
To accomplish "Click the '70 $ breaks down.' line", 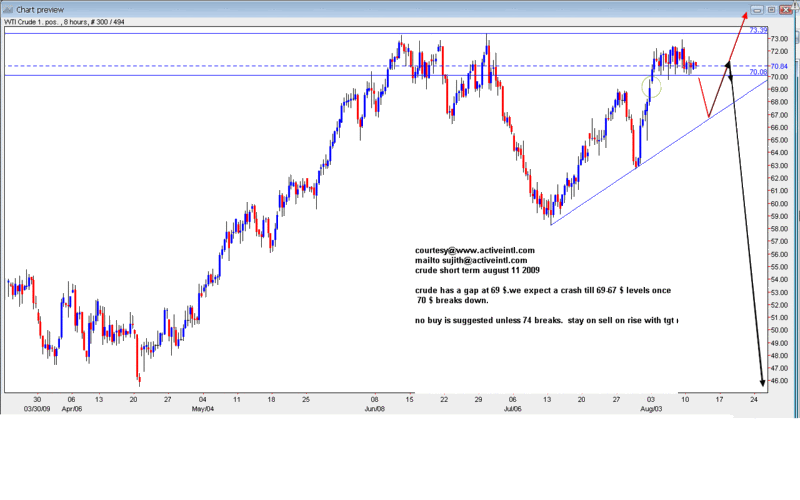I will (453, 301).
